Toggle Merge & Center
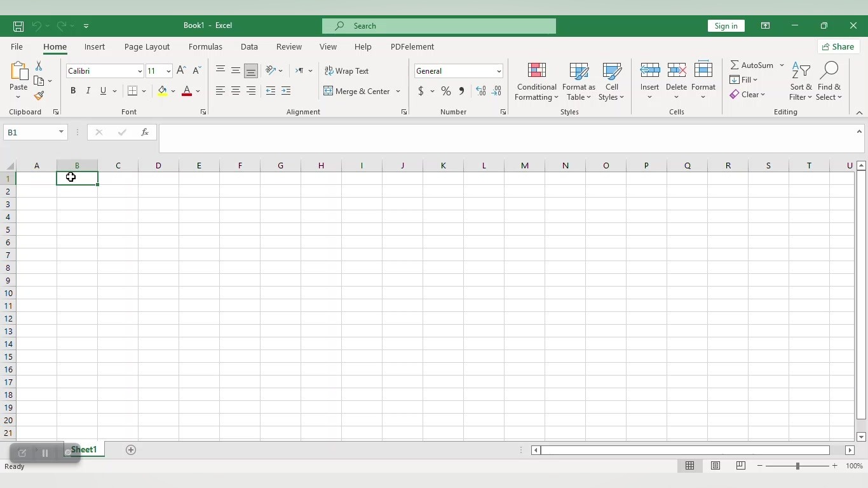 [x=356, y=91]
